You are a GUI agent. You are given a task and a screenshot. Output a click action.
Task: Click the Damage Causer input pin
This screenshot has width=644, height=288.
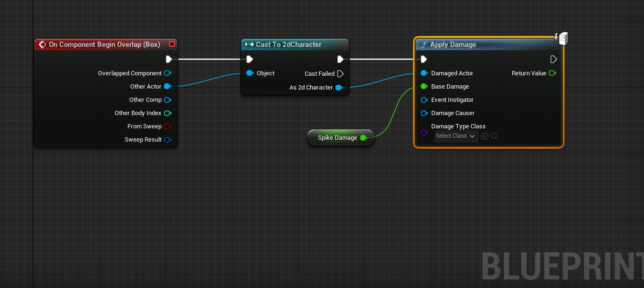coord(424,113)
